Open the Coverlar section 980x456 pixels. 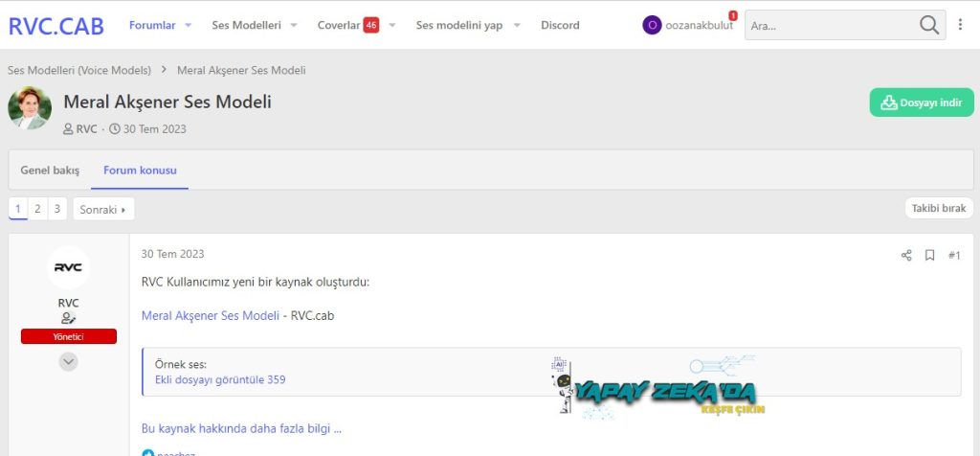point(338,25)
